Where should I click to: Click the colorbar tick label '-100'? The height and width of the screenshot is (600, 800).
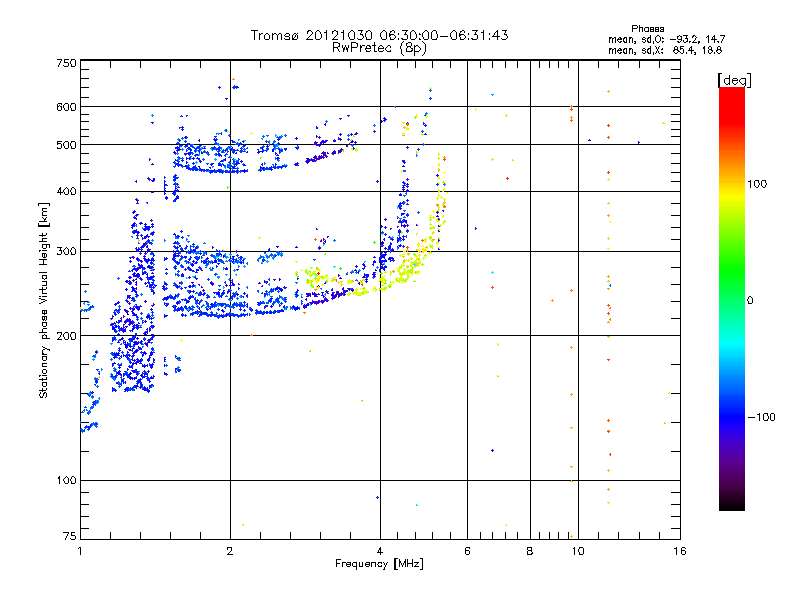click(x=761, y=417)
